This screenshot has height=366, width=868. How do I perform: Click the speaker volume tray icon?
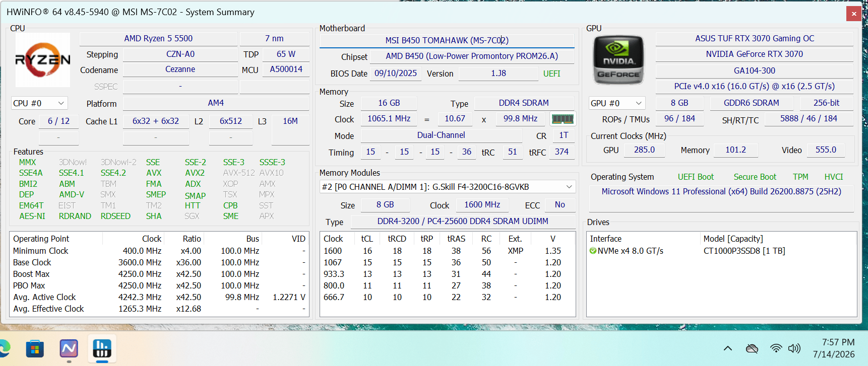pos(794,348)
